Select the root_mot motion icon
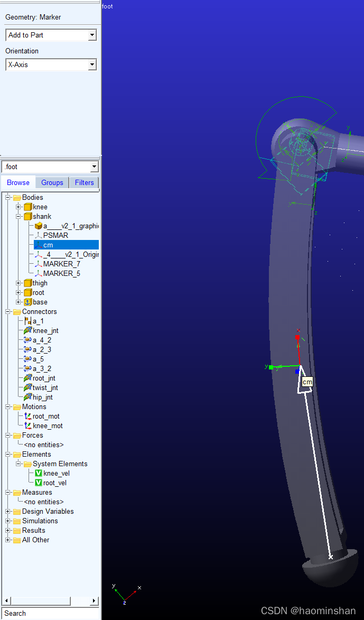Screen dimensions: 364x620 (28, 416)
